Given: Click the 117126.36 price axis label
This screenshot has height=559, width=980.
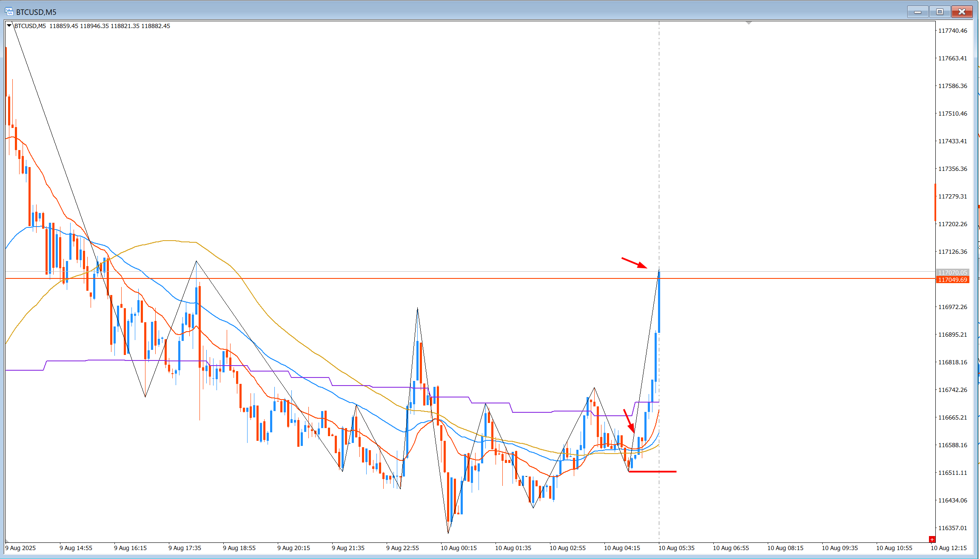Looking at the screenshot, I should (953, 252).
